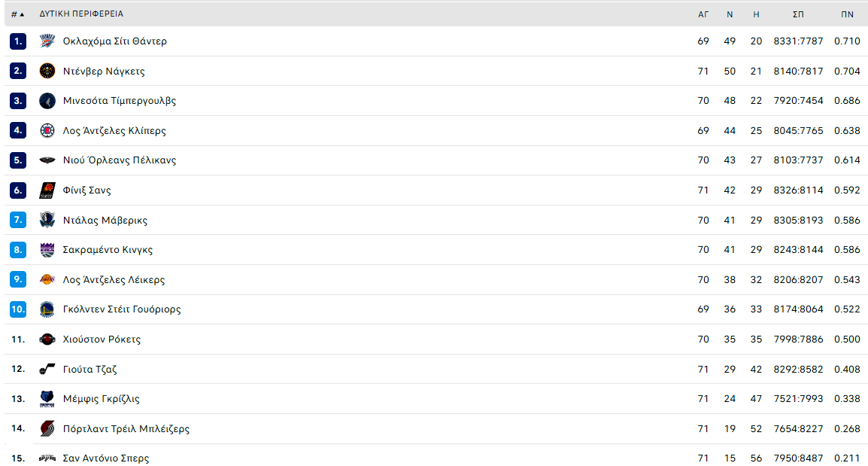Viewport: 868px width, 466px height.
Task: Click the Minnesota Timberwolves logo icon
Action: click(x=47, y=101)
